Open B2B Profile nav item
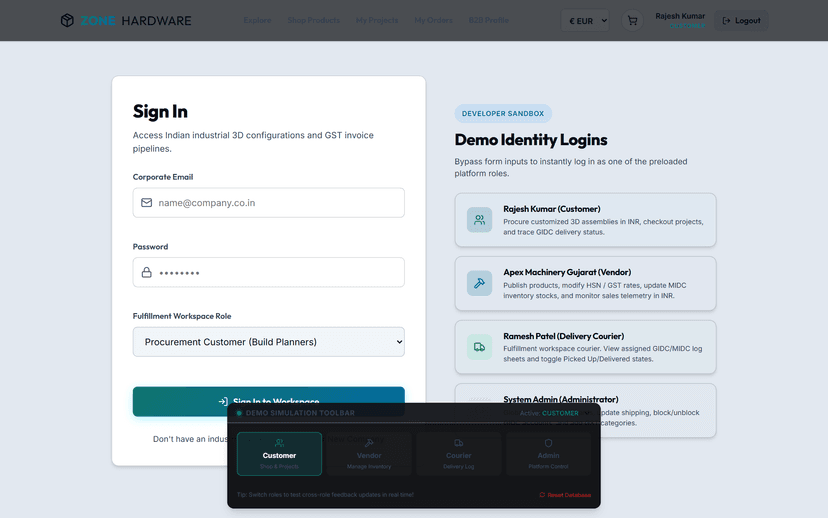Screen dimensions: 828x518 point(488,20)
